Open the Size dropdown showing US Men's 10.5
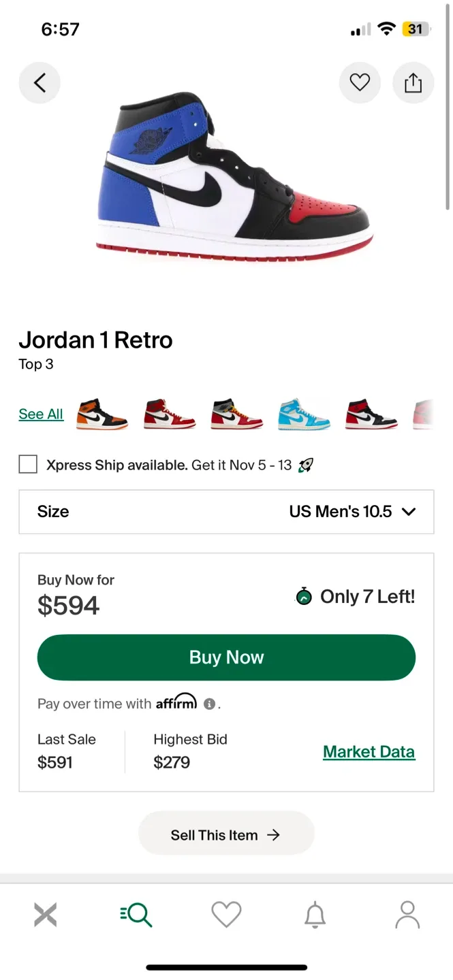This screenshot has height=980, width=453. [x=226, y=512]
